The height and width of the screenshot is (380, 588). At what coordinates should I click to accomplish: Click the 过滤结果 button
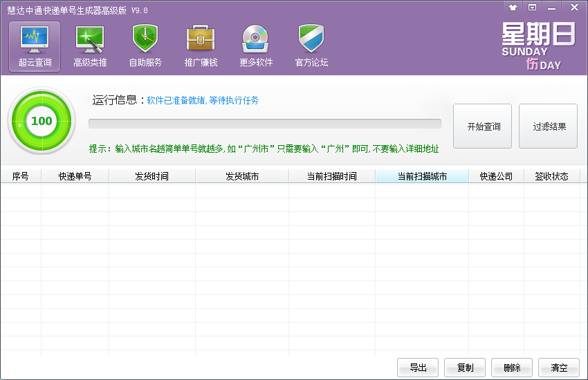click(549, 126)
